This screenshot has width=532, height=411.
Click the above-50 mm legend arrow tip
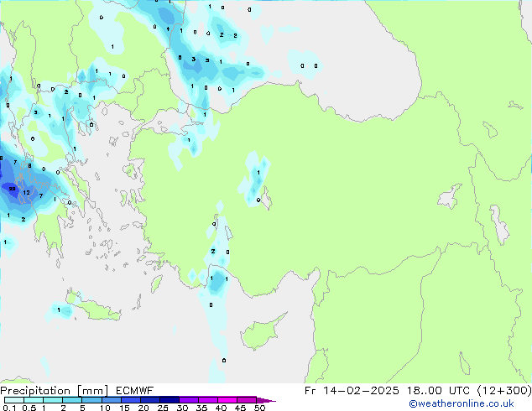pos(266,400)
